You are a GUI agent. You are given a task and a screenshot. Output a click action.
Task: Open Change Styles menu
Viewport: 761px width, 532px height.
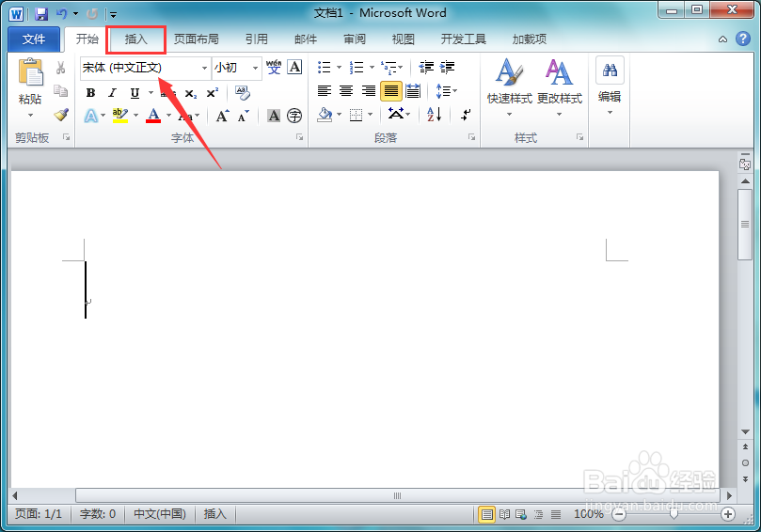tap(559, 87)
